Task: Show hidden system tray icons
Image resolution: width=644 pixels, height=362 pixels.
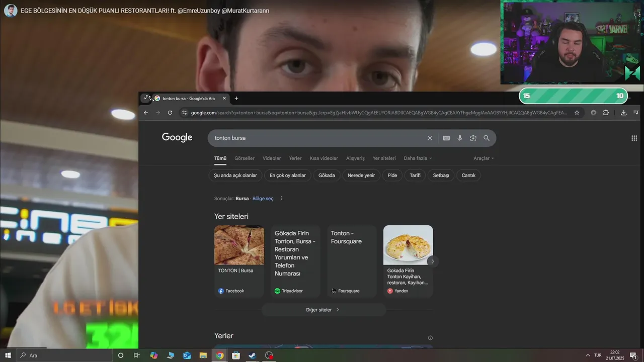Action: (x=588, y=355)
